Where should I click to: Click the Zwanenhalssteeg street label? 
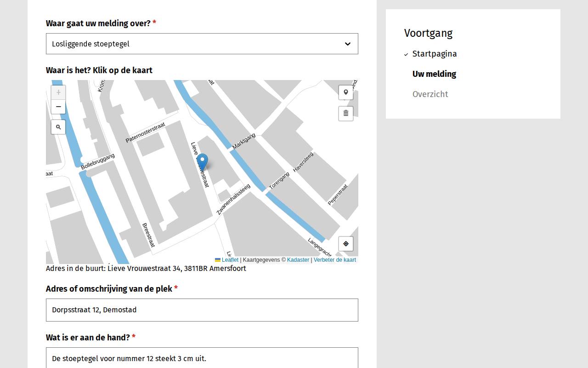click(x=233, y=199)
